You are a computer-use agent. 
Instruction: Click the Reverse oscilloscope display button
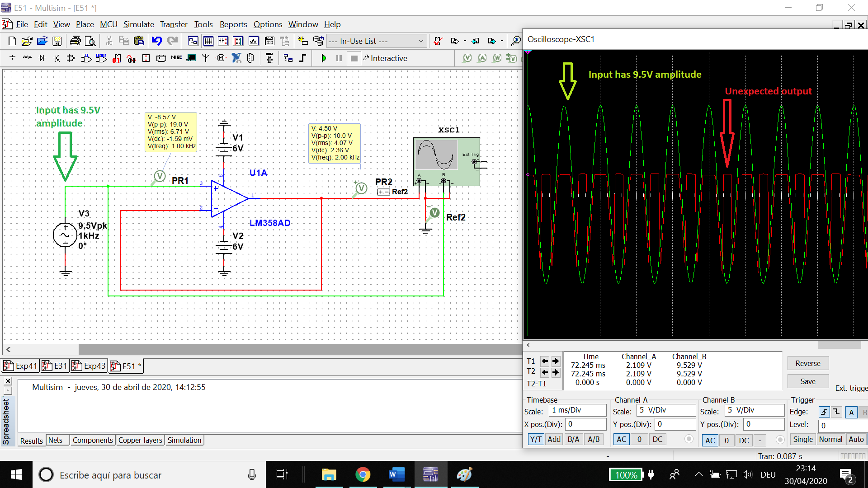[808, 362]
